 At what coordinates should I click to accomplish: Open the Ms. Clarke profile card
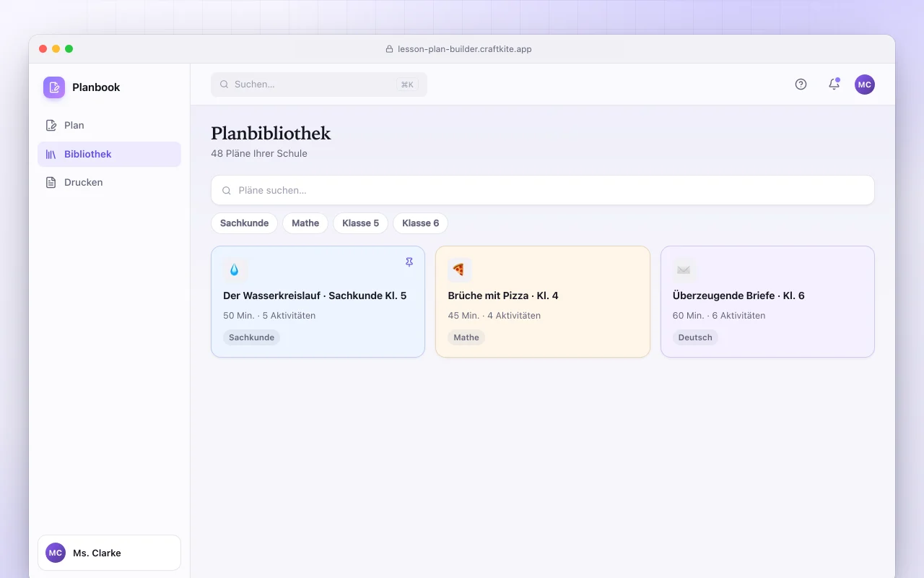[x=109, y=553]
